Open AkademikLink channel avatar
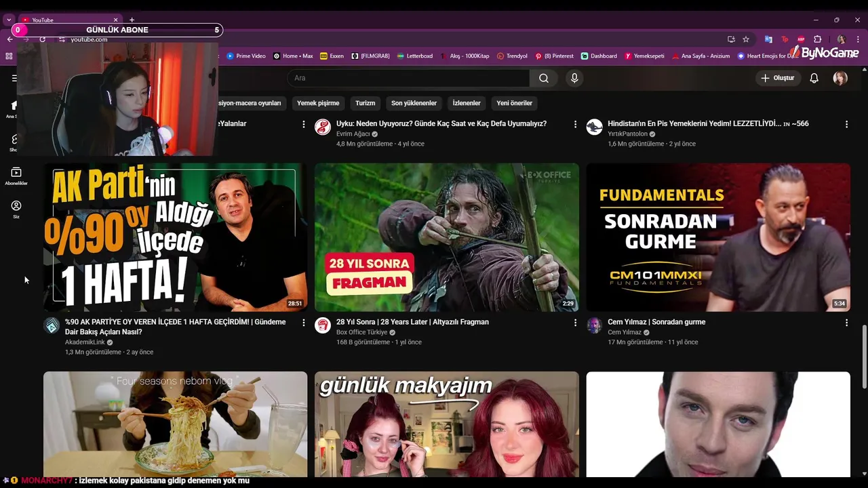Image resolution: width=868 pixels, height=488 pixels. pos(52,325)
